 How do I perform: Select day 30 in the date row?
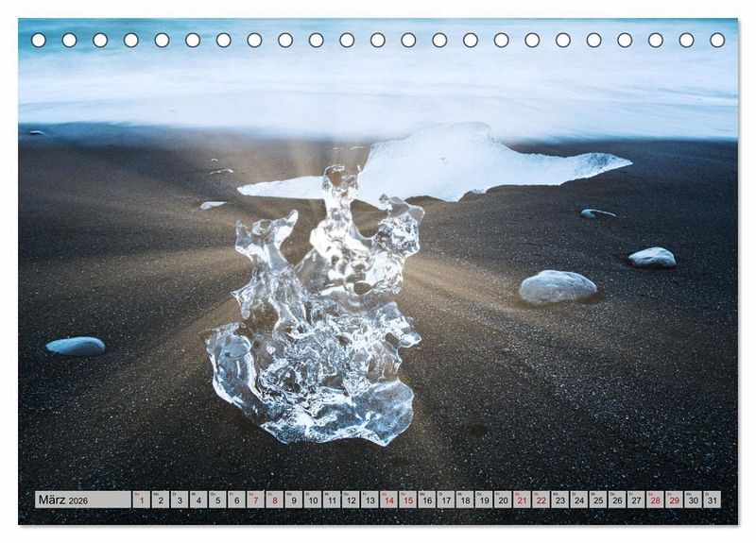694,500
